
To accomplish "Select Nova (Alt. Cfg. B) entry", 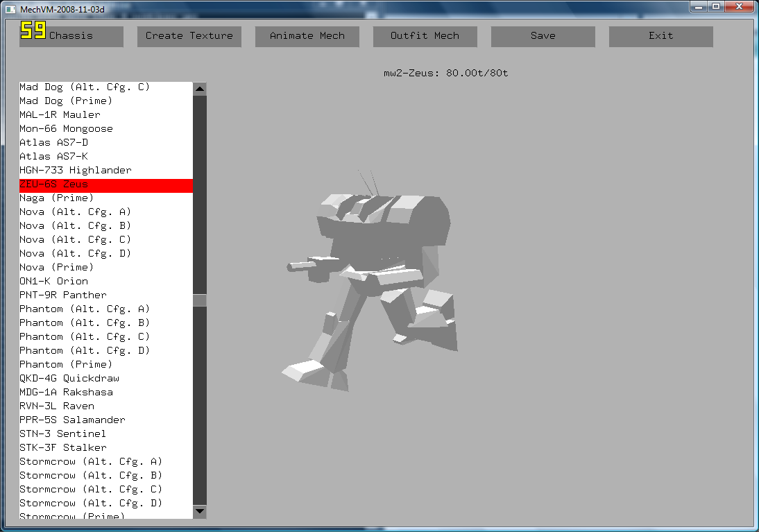I will coord(75,225).
